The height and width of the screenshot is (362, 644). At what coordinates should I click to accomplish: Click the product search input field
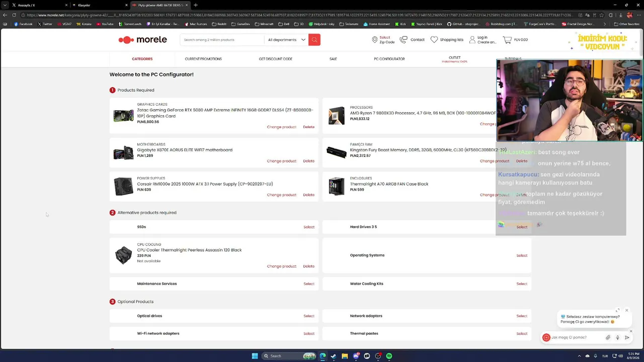[x=222, y=40]
